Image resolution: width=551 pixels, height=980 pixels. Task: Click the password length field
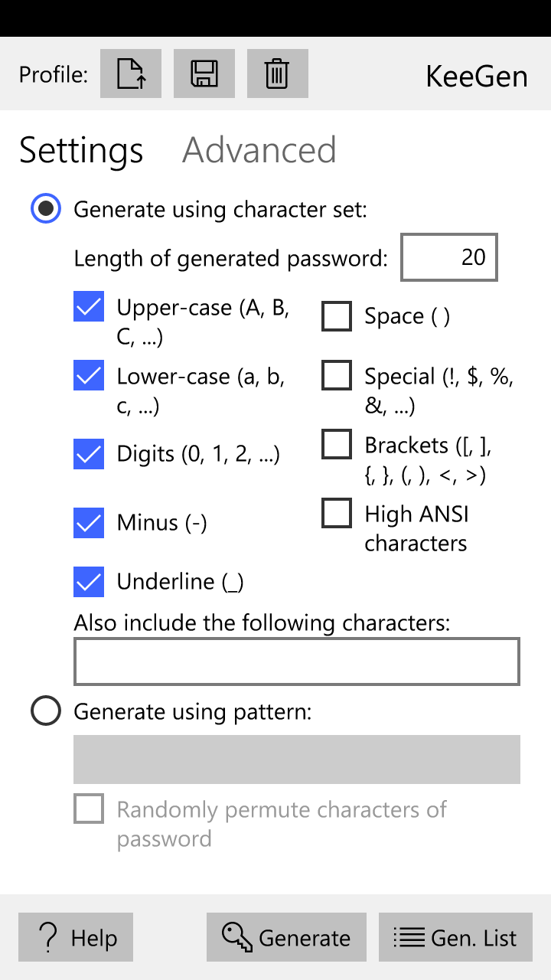click(449, 257)
